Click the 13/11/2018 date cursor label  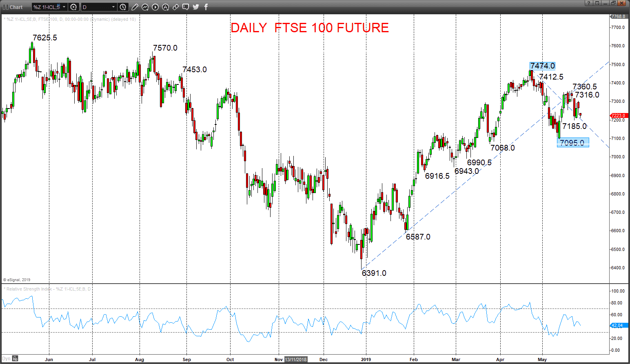pos(296,360)
